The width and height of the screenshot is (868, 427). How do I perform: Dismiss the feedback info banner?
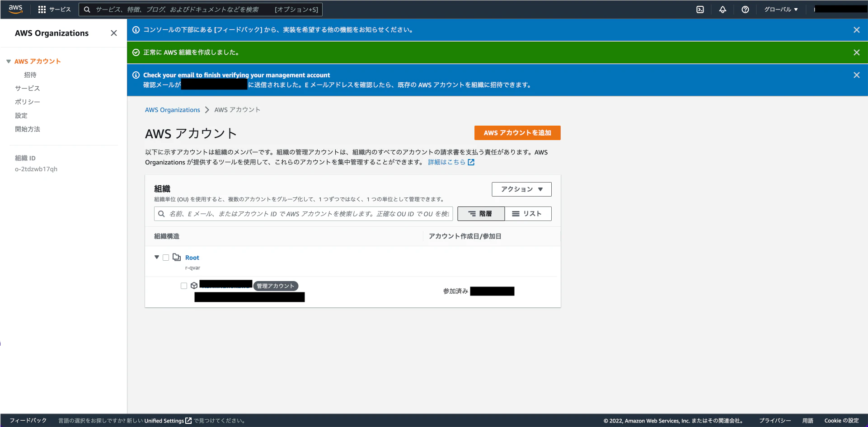coord(856,30)
